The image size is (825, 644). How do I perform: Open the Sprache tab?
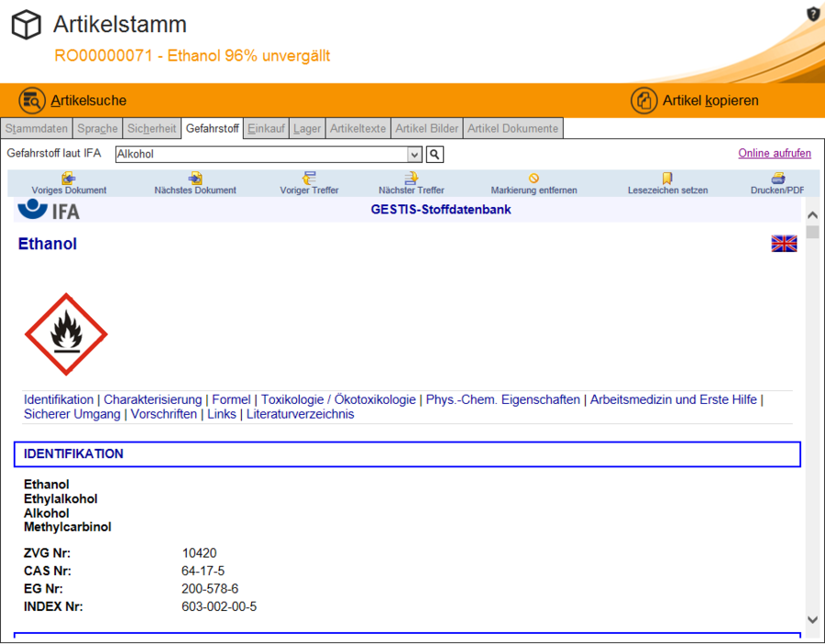point(97,129)
